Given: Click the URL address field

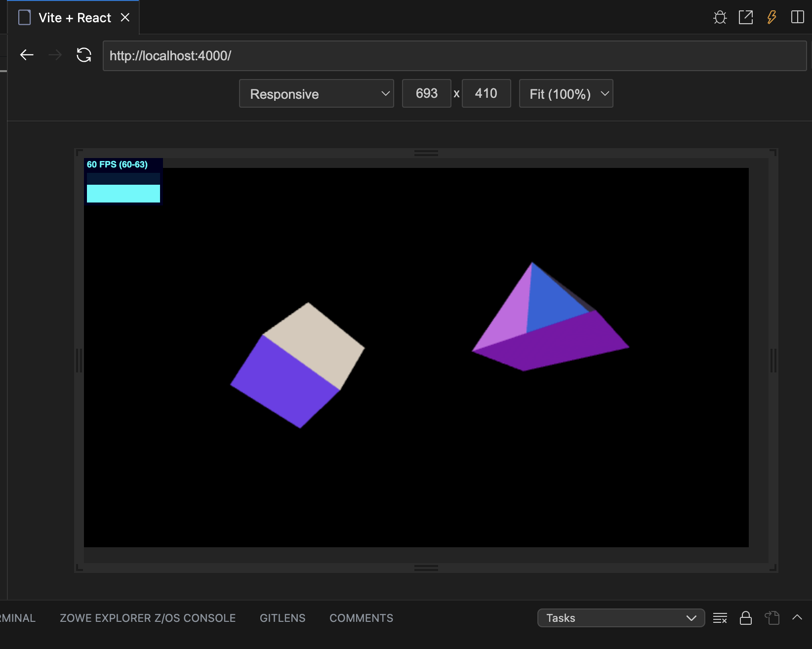Looking at the screenshot, I should coord(454,56).
